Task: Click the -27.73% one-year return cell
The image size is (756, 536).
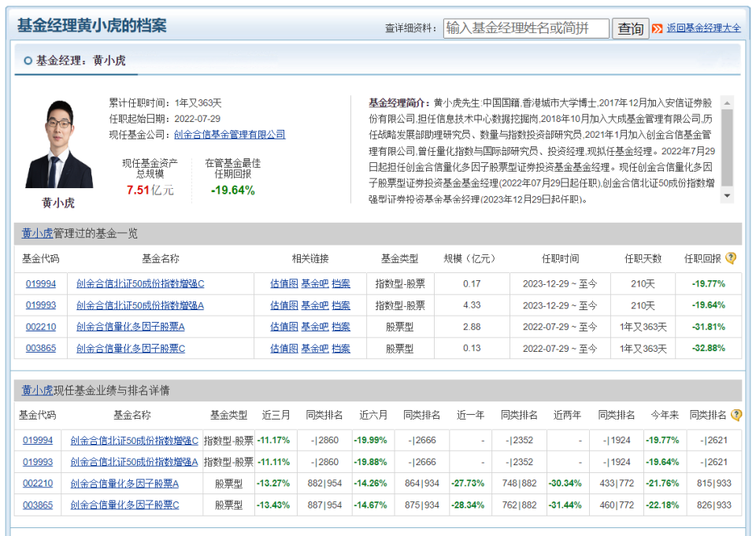Action: click(x=468, y=483)
